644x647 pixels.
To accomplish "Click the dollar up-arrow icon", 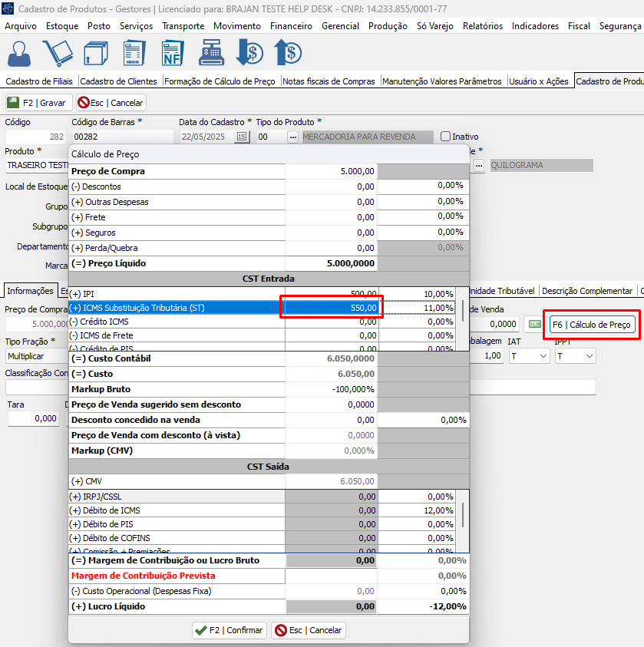I will point(288,54).
